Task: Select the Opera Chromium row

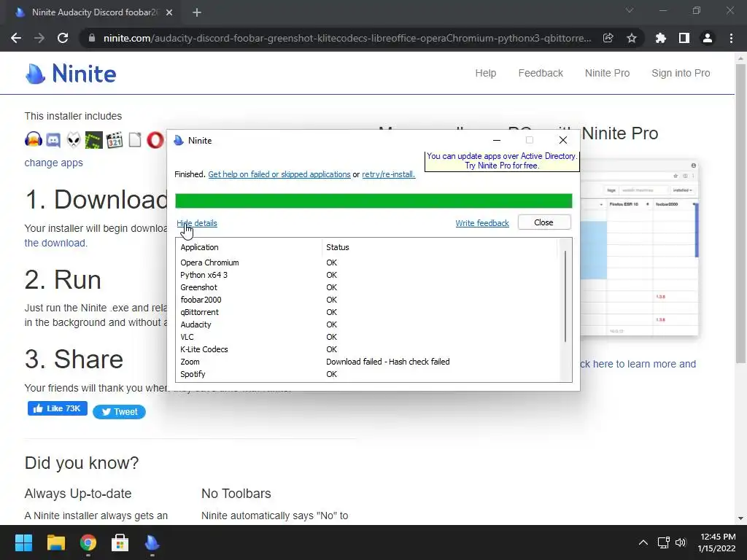Action: click(x=367, y=262)
